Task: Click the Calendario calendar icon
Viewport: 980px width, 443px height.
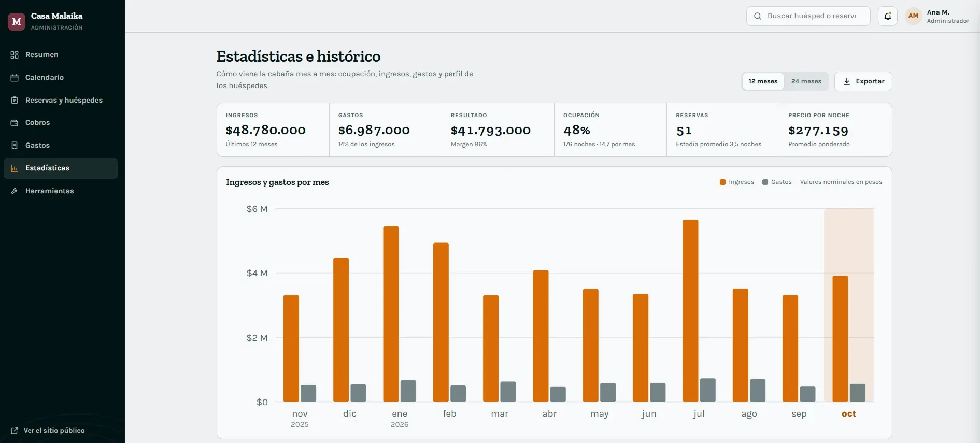Action: tap(15, 78)
